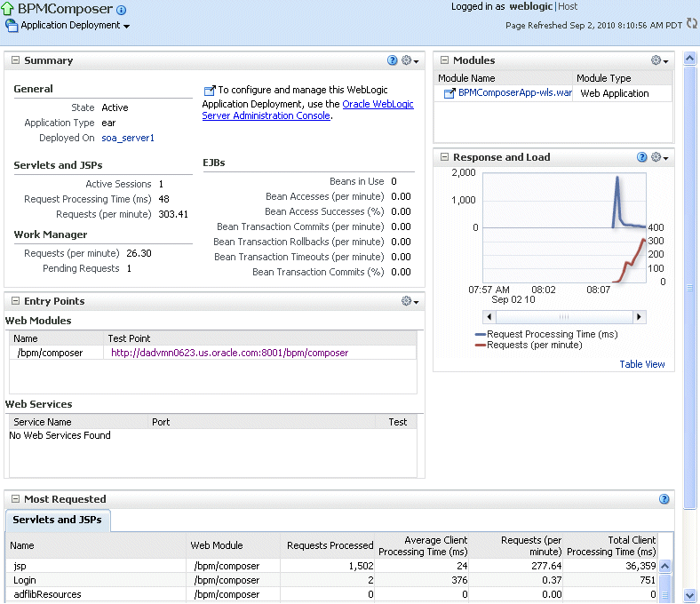Viewport: 700px width, 604px height.
Task: Open help for Response and Load
Action: (x=641, y=157)
